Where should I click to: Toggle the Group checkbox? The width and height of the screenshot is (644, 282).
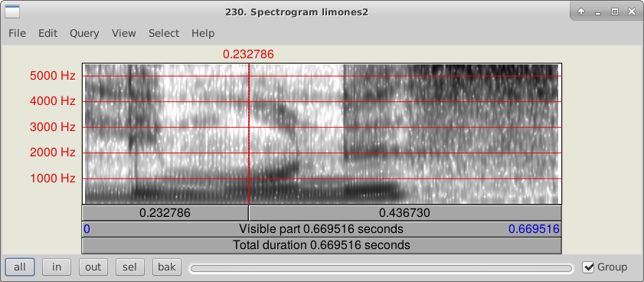pyautogui.click(x=589, y=267)
